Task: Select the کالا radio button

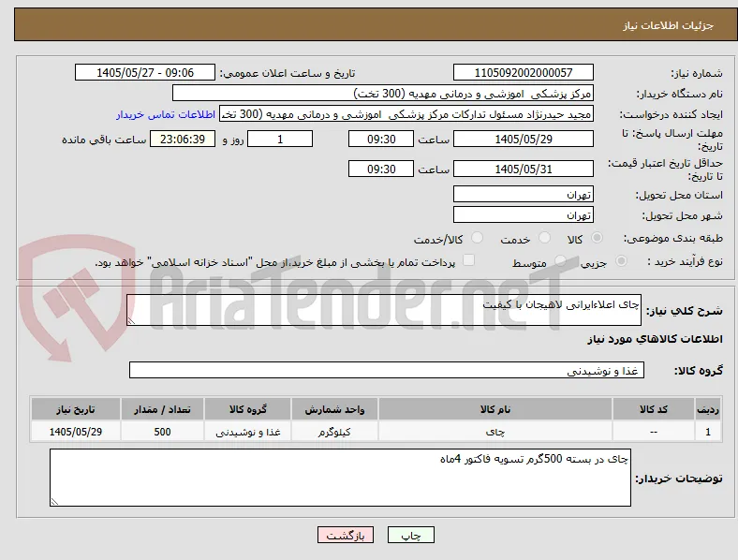Action: click(x=597, y=238)
